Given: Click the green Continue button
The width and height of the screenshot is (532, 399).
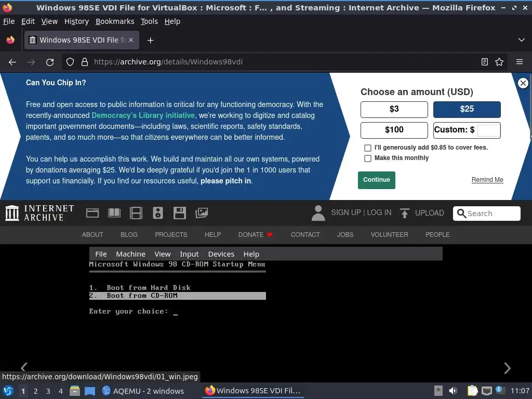Looking at the screenshot, I should pos(376,180).
